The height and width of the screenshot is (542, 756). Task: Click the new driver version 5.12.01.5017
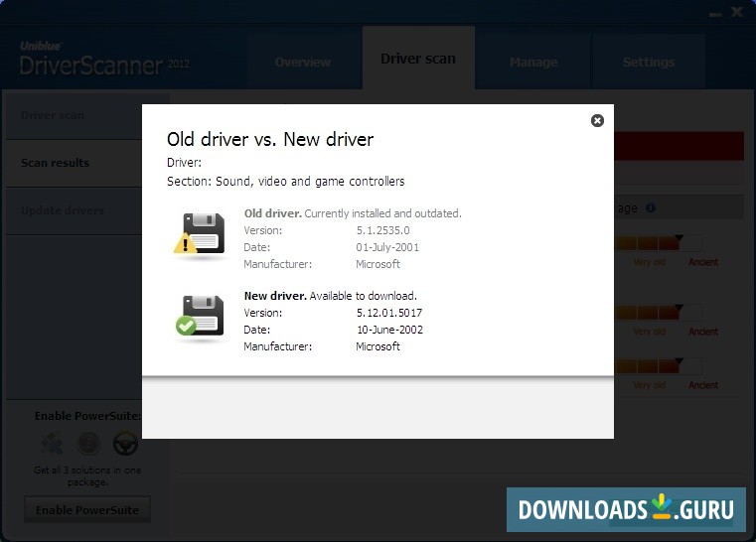pyautogui.click(x=389, y=313)
